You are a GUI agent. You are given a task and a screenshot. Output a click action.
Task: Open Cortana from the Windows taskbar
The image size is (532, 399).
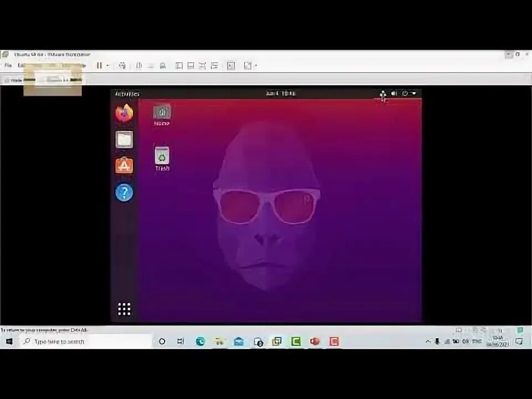point(162,341)
